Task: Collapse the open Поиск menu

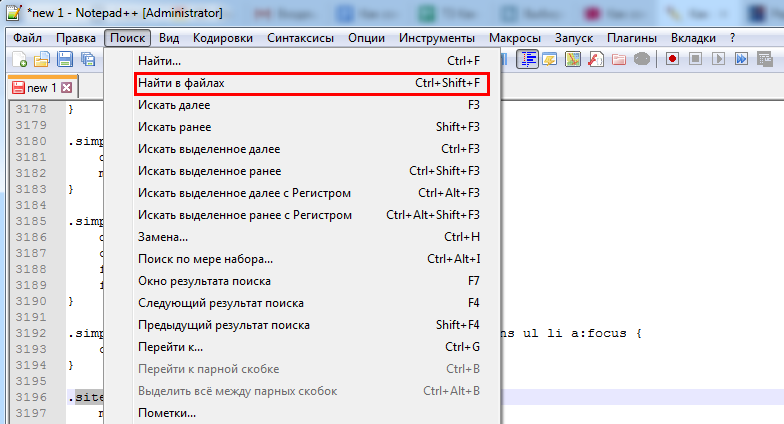Action: click(128, 38)
